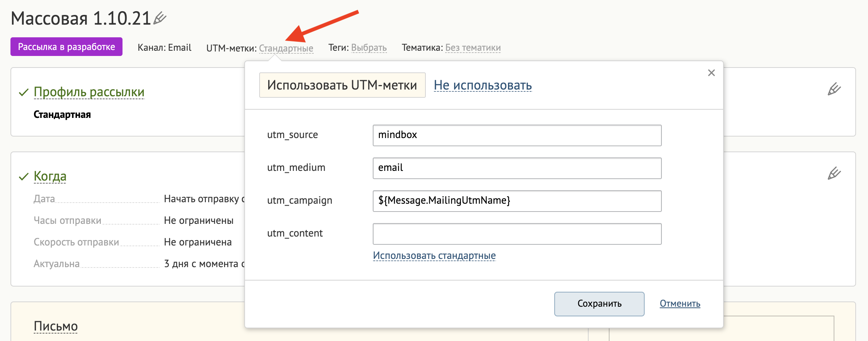Click Использовать стандартные link
The width and height of the screenshot is (868, 341).
point(434,256)
